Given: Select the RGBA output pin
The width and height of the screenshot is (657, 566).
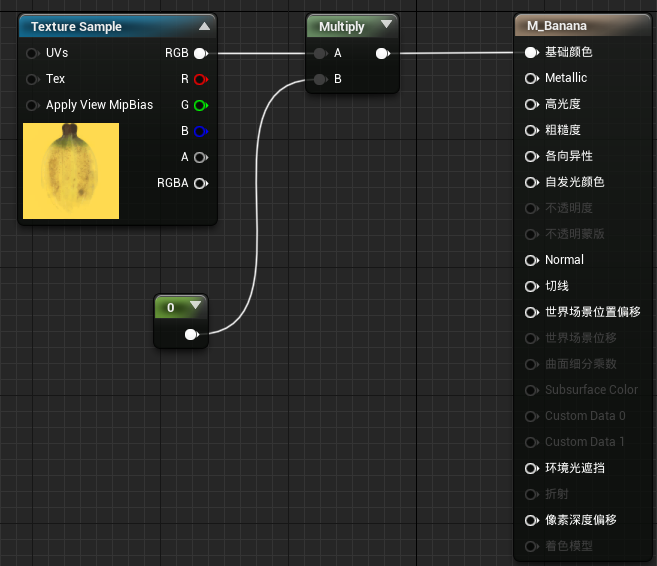Looking at the screenshot, I should tap(201, 183).
